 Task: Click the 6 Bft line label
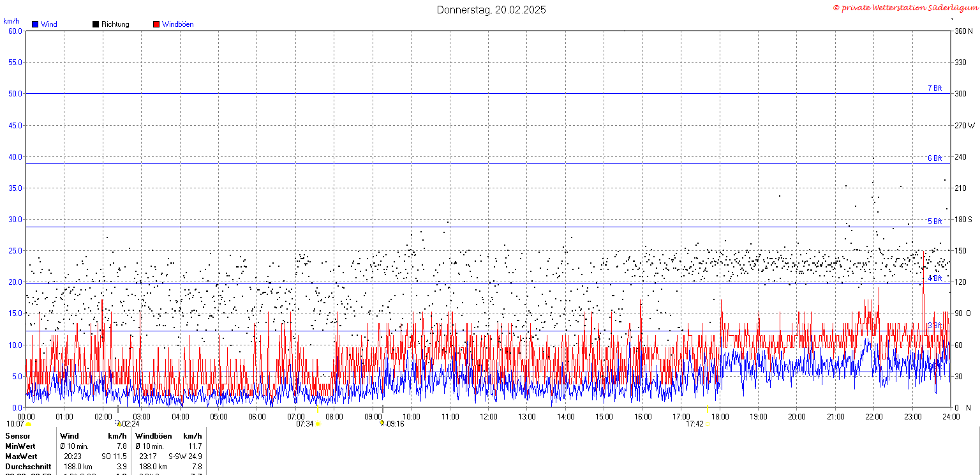pos(935,158)
